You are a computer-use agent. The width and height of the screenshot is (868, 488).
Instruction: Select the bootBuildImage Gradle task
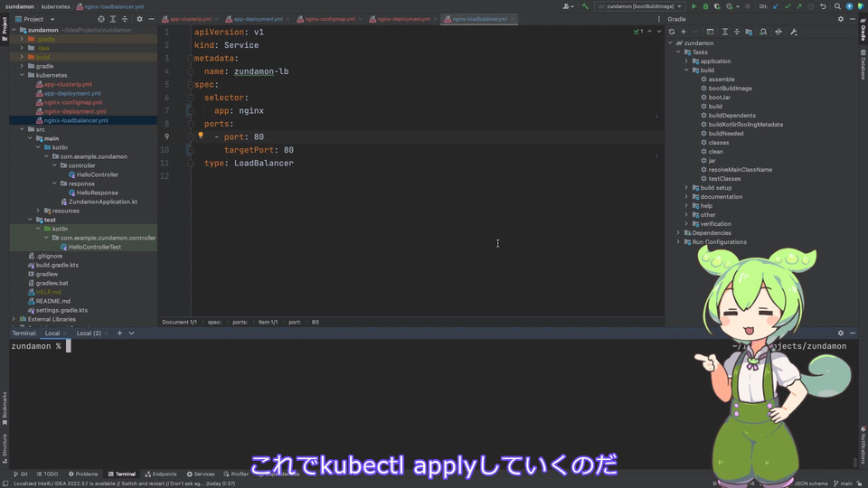(x=731, y=88)
